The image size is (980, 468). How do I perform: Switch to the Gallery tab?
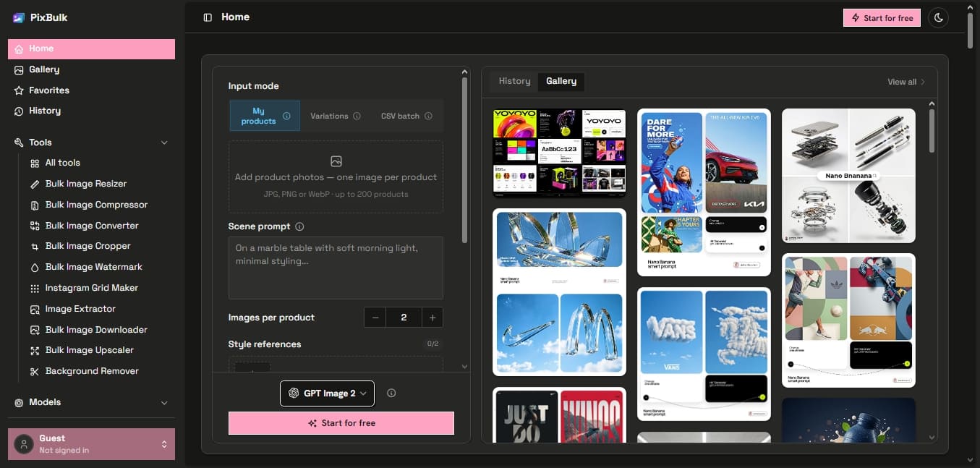(561, 81)
